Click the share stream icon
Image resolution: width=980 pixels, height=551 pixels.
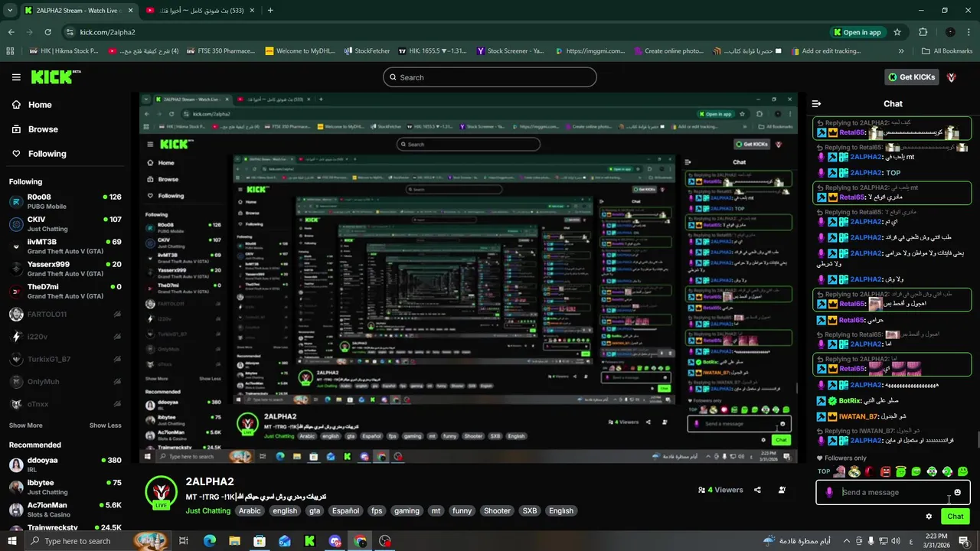[x=757, y=490]
